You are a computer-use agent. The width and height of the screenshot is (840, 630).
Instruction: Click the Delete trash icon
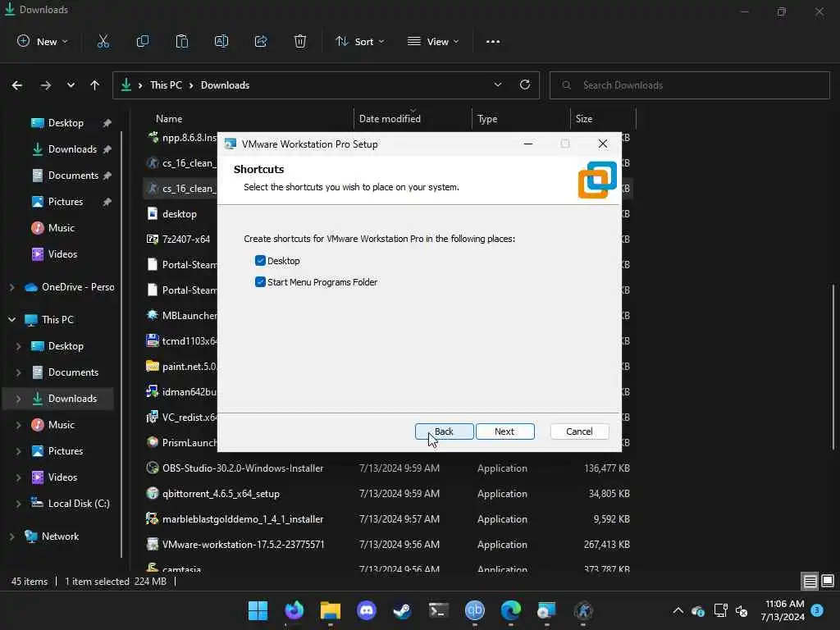tap(300, 41)
